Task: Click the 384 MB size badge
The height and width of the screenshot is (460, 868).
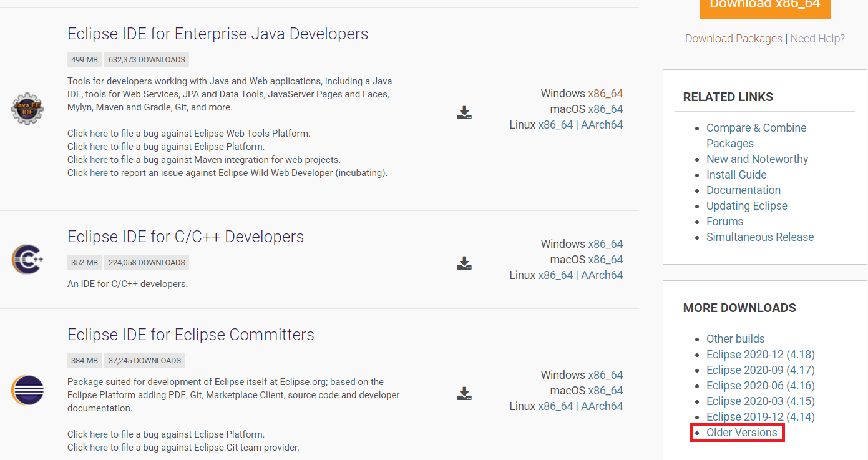Action: click(x=84, y=361)
